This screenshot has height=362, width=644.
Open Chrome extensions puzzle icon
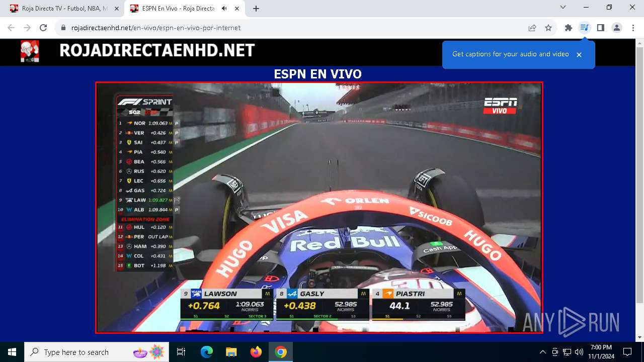569,28
